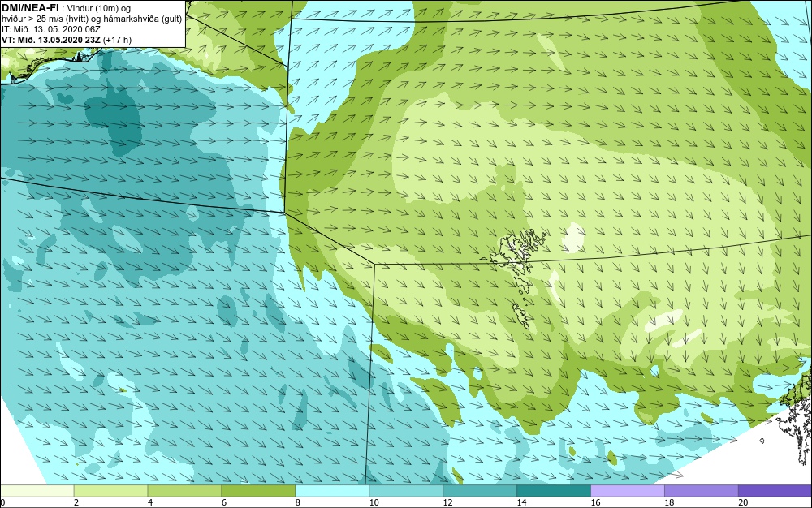812x508 pixels.
Task: Click the 6–8 m/s olive green legend swatch
Action: (x=258, y=491)
